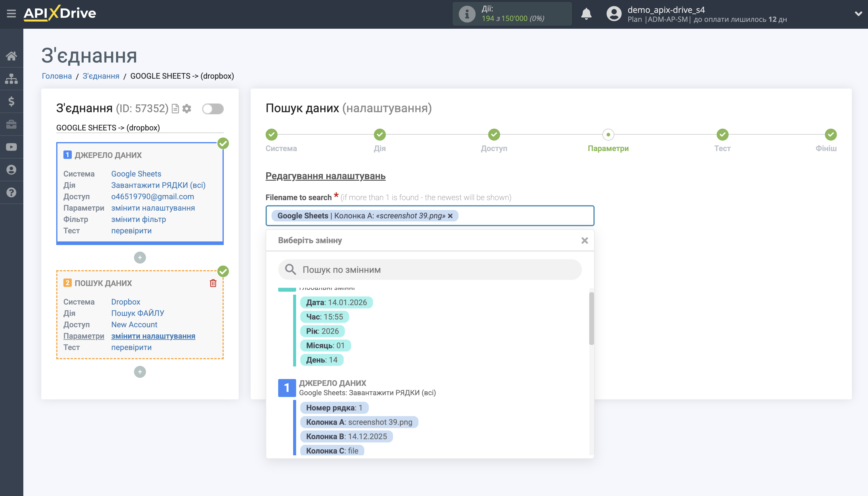The height and width of the screenshot is (496, 868).
Task: Open Редагування налаштувань
Action: coord(325,176)
